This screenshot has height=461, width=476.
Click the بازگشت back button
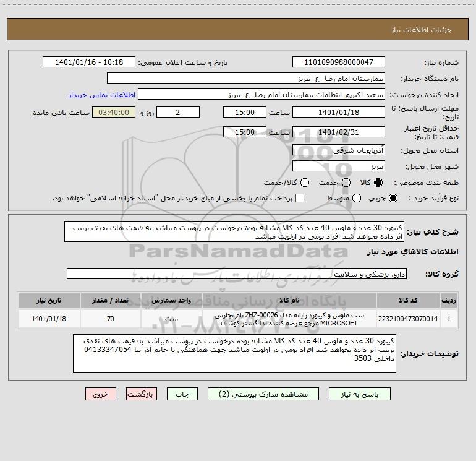point(142,394)
